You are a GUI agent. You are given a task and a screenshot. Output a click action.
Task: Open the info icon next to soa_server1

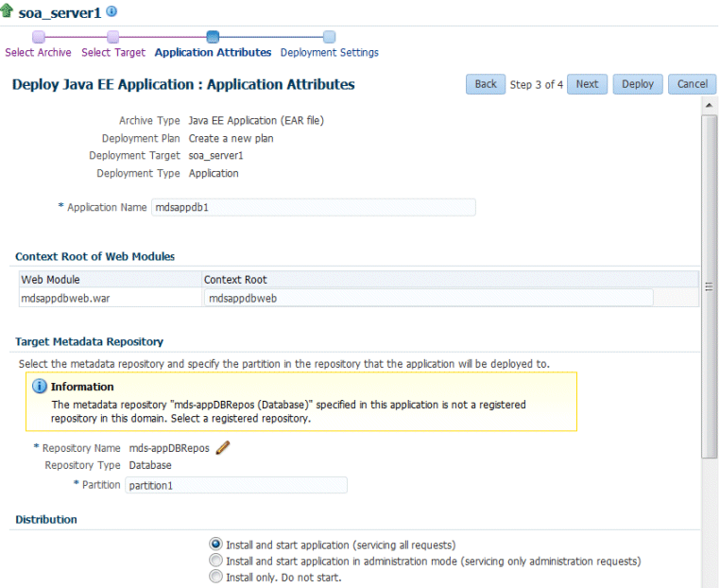[111, 11]
